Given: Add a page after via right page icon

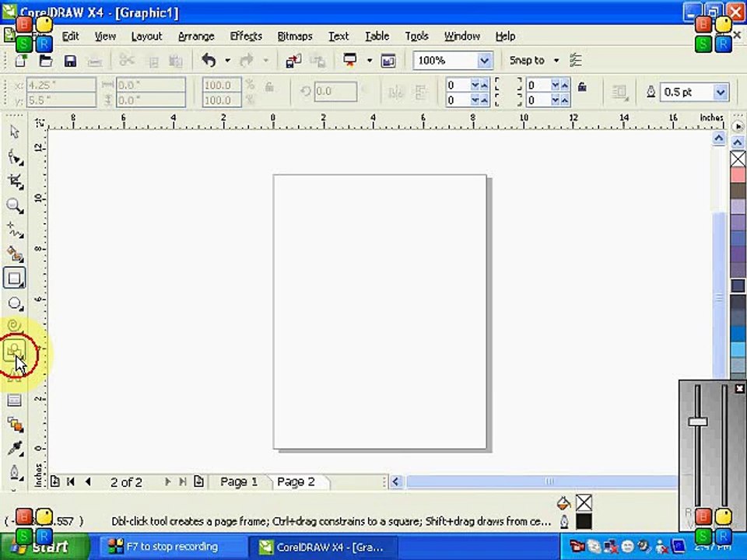Looking at the screenshot, I should pos(198,481).
